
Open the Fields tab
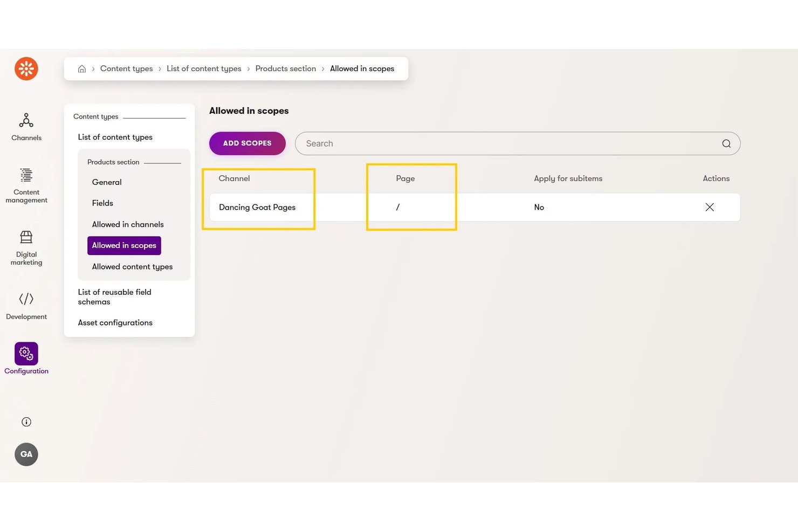[x=102, y=203]
